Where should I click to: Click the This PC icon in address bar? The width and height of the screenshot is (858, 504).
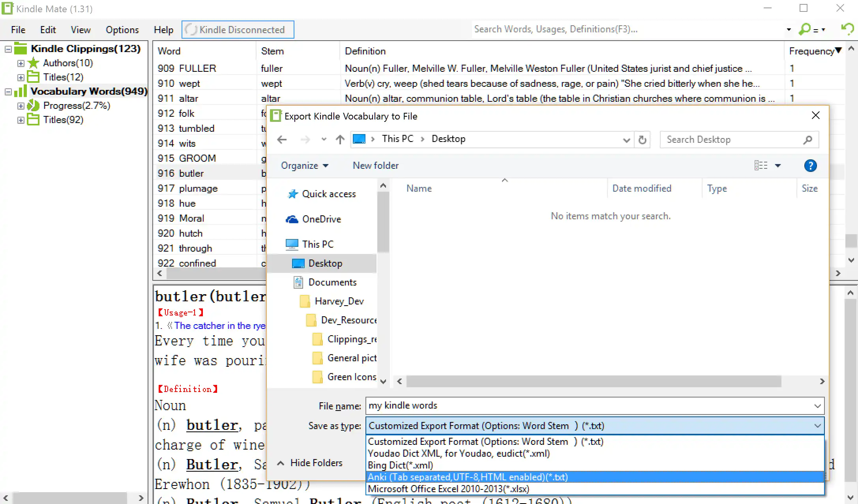(x=359, y=139)
